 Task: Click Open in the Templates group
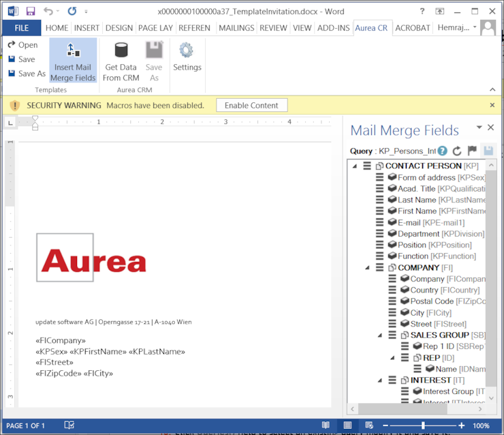(x=23, y=45)
